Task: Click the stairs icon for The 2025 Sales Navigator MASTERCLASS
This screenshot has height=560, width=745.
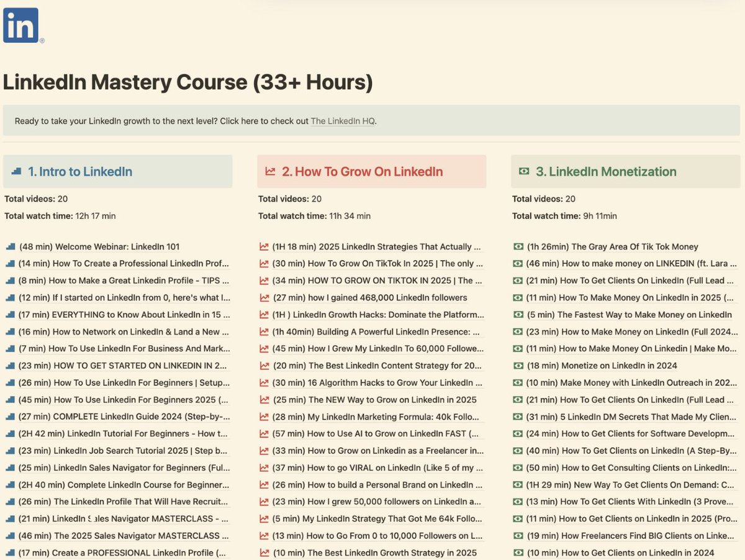Action: pyautogui.click(x=10, y=535)
